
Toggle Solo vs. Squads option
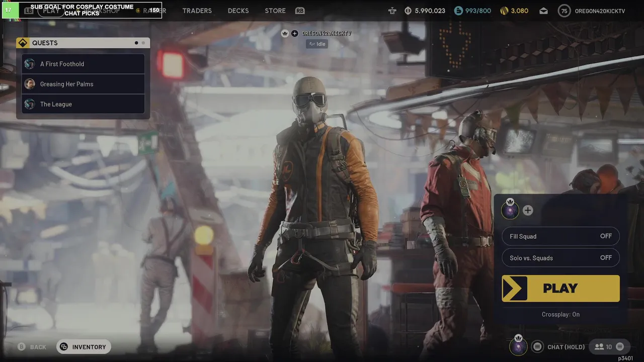560,258
